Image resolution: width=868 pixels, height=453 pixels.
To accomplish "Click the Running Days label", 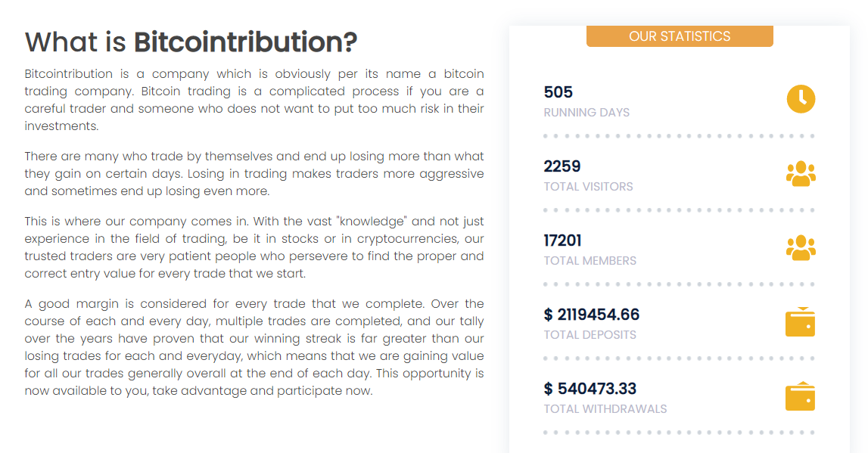I will click(x=586, y=113).
